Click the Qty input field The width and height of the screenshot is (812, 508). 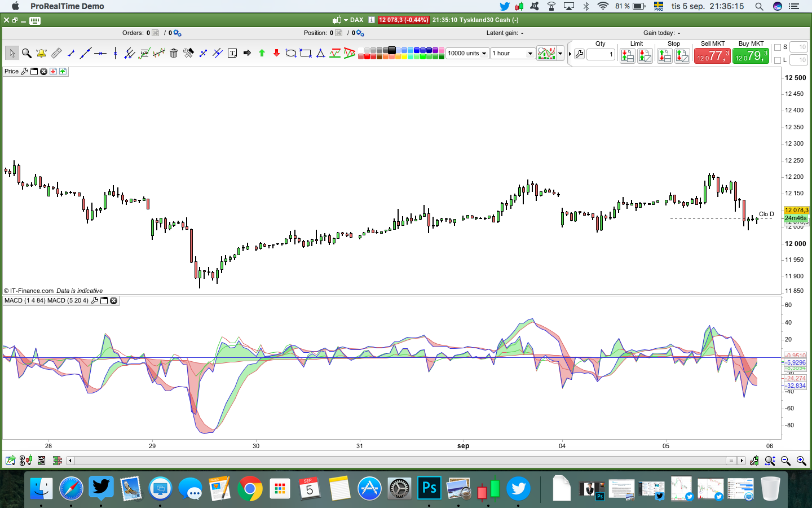click(601, 54)
